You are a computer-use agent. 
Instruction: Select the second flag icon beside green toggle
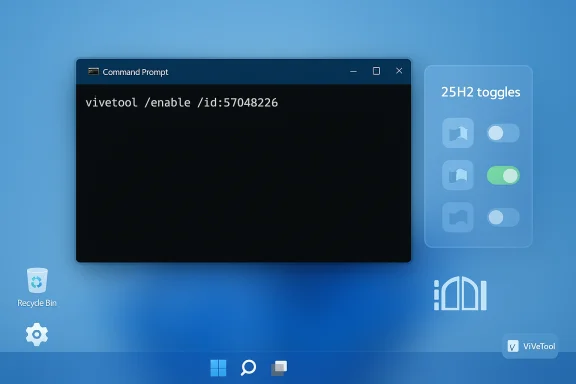pyautogui.click(x=458, y=175)
